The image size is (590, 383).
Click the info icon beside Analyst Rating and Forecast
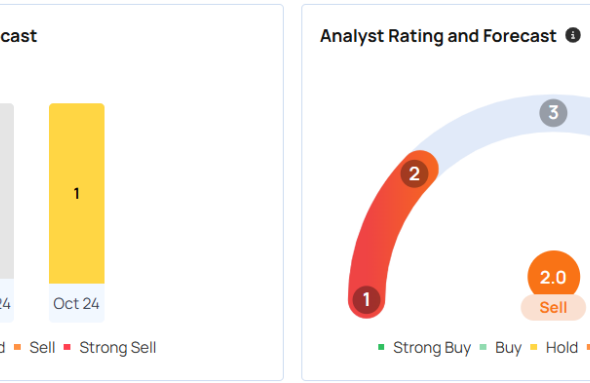pyautogui.click(x=573, y=35)
